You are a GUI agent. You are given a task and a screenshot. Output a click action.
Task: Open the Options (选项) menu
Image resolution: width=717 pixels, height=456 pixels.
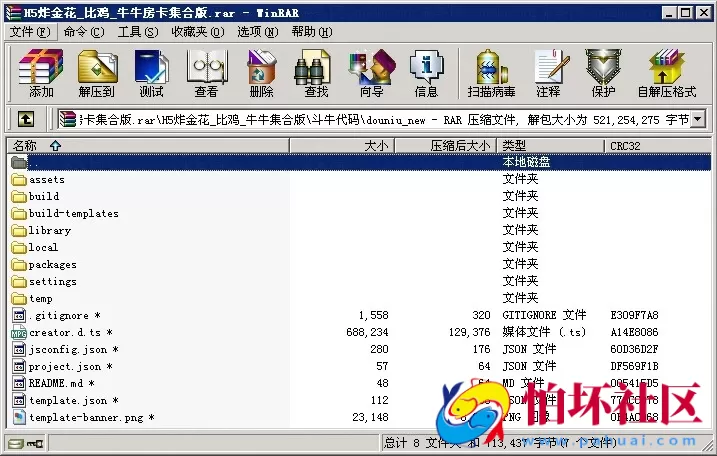257,32
